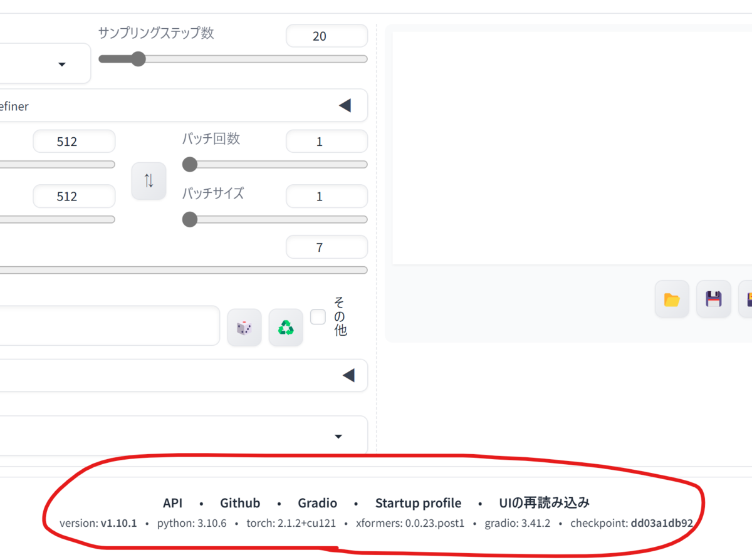Image resolution: width=752 pixels, height=560 pixels.
Task: Open the sampler dropdown at top left
Action: 61,64
